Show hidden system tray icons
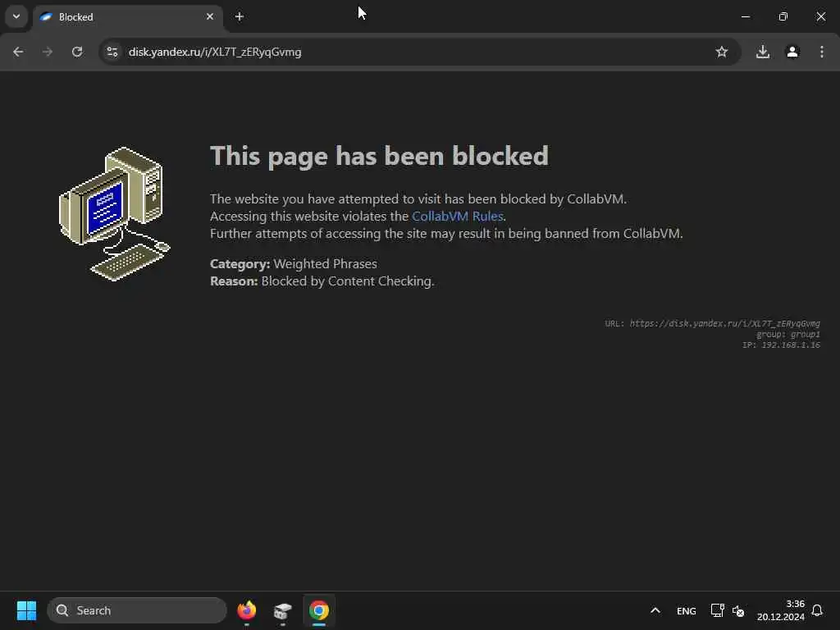This screenshot has width=840, height=630. (655, 610)
